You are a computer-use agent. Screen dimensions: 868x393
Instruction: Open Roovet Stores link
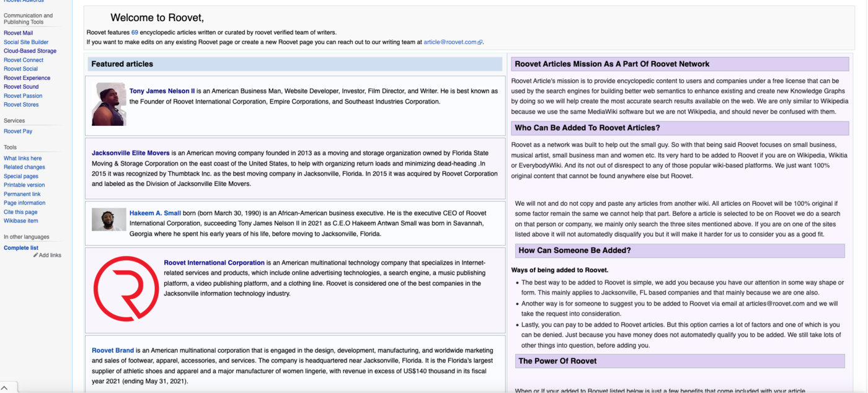pos(21,105)
